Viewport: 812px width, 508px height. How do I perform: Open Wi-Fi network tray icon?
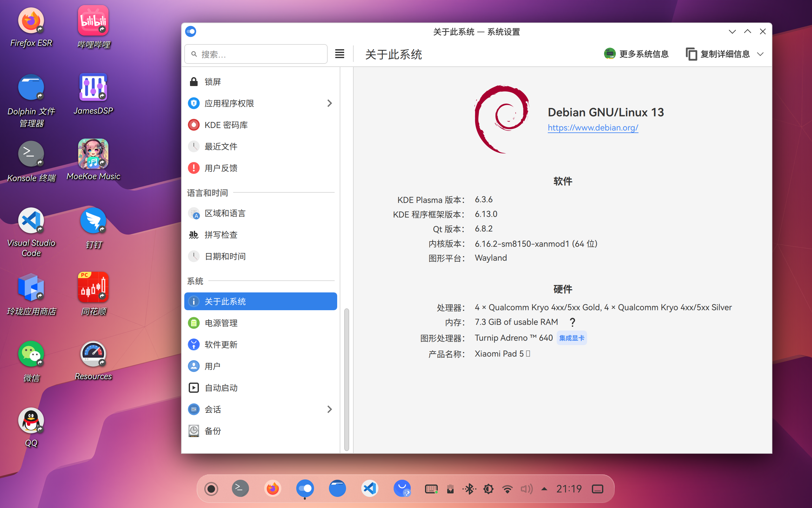[507, 489]
